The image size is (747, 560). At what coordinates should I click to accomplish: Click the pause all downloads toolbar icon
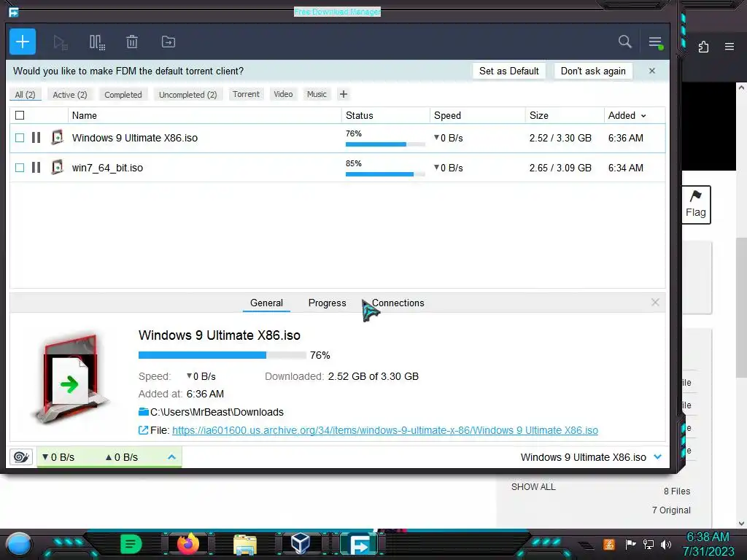tap(97, 42)
